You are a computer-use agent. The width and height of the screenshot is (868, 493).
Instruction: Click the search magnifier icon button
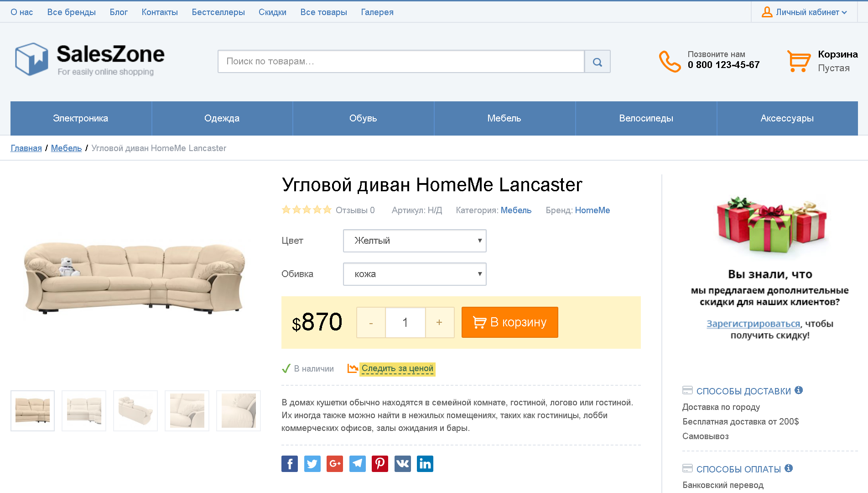[597, 62]
